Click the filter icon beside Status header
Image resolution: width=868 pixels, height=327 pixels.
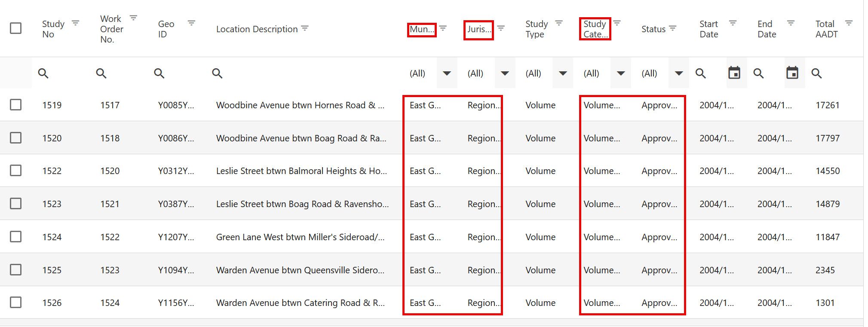(673, 28)
